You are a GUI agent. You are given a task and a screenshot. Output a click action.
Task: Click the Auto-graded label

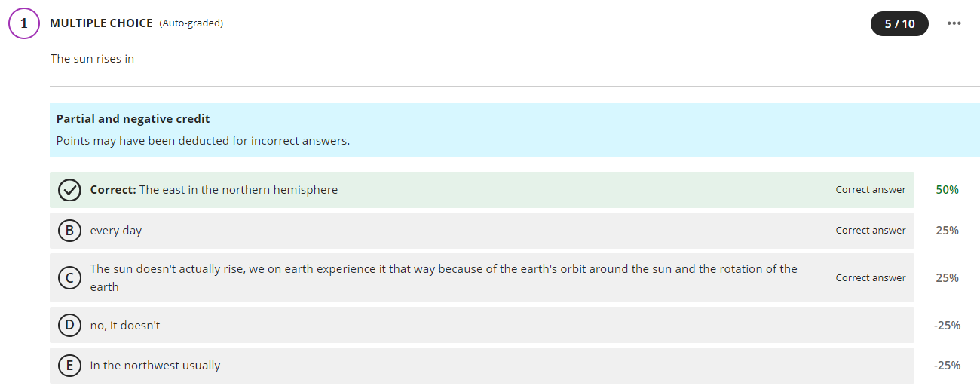[x=191, y=23]
